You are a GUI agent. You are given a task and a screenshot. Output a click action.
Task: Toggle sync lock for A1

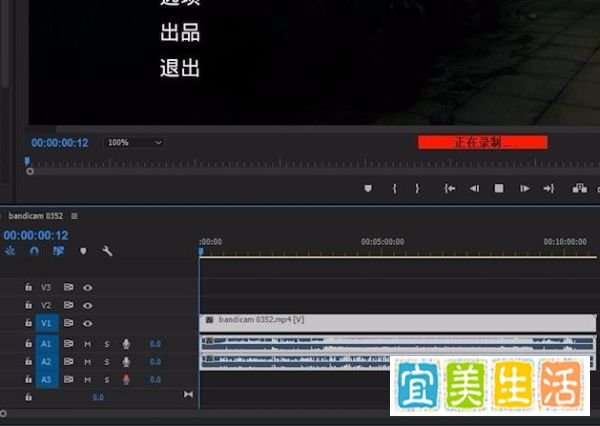[68, 343]
